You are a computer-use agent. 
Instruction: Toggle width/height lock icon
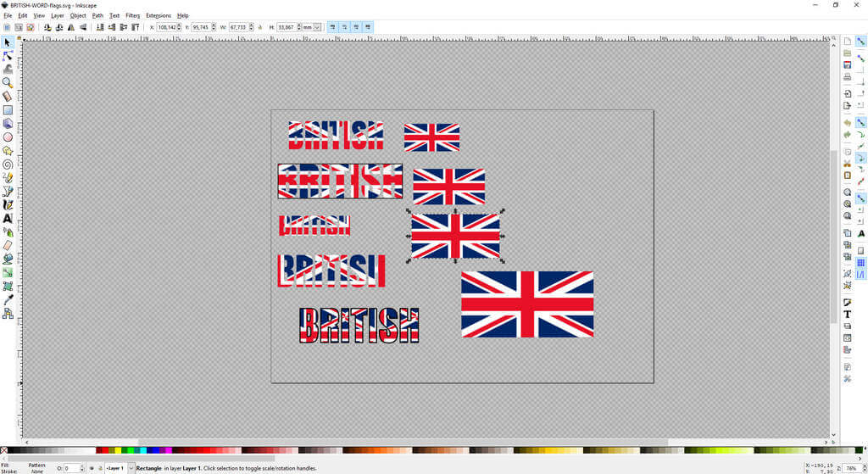tap(260, 27)
